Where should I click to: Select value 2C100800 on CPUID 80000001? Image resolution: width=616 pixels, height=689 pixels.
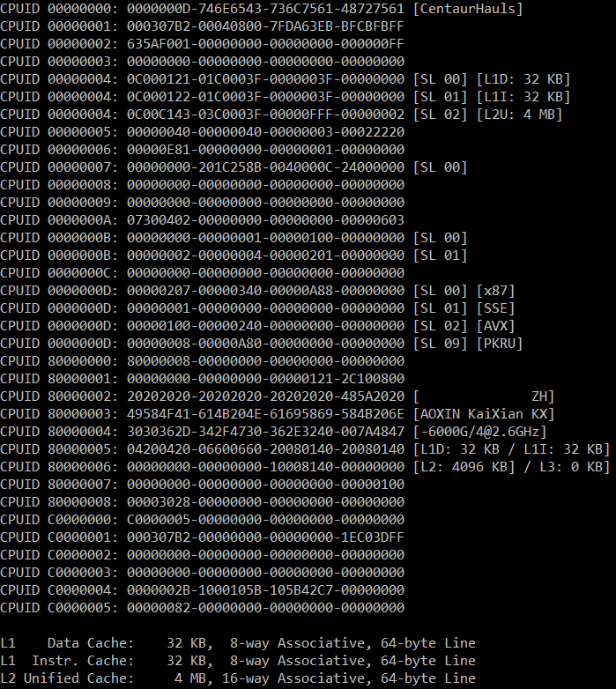pyautogui.click(x=373, y=378)
